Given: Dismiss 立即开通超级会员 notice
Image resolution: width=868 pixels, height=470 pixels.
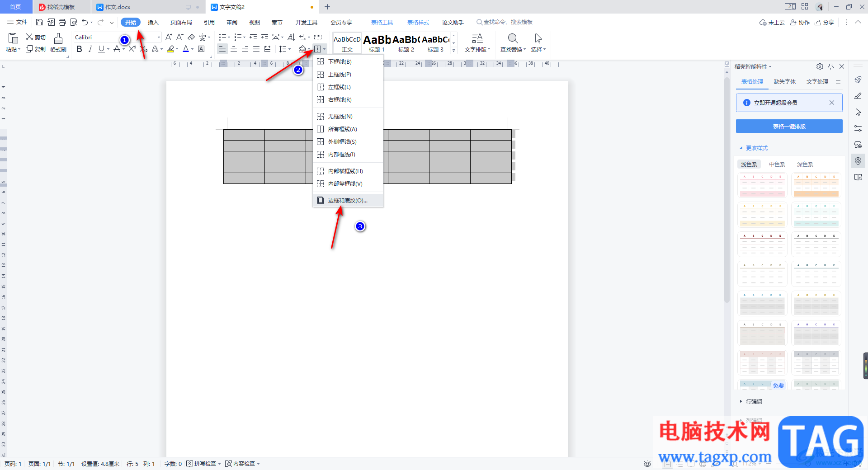Looking at the screenshot, I should pyautogui.click(x=831, y=103).
